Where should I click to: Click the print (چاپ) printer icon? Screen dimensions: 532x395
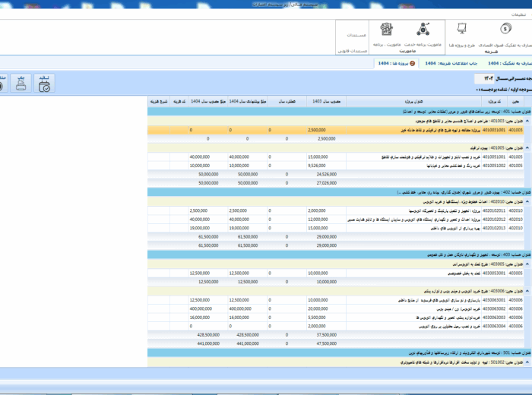21,83
